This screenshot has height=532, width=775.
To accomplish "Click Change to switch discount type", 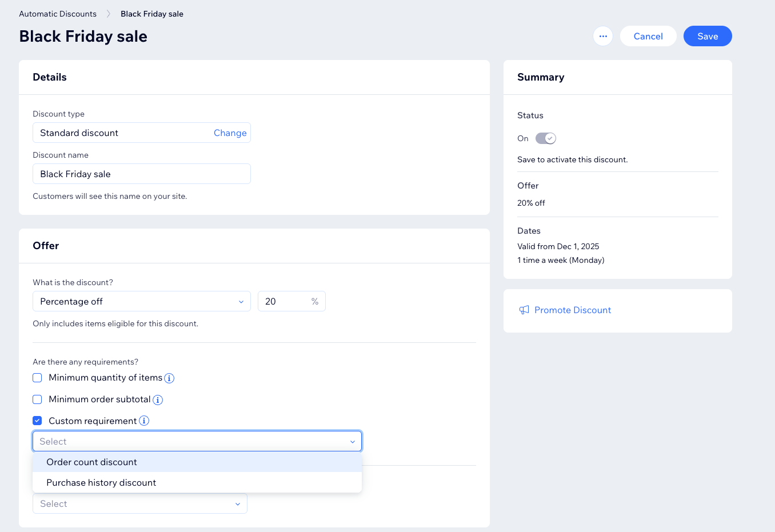I will (x=230, y=133).
